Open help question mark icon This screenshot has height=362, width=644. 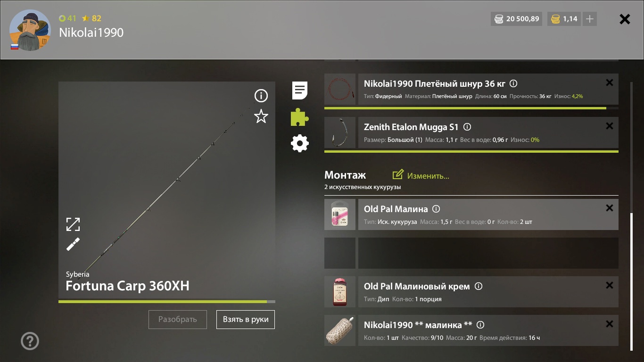30,341
